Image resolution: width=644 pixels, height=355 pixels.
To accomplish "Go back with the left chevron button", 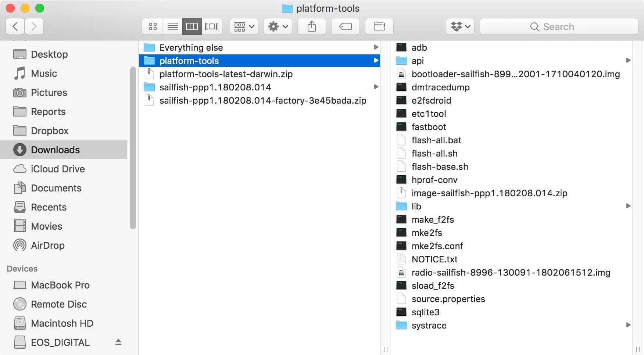I will [15, 26].
